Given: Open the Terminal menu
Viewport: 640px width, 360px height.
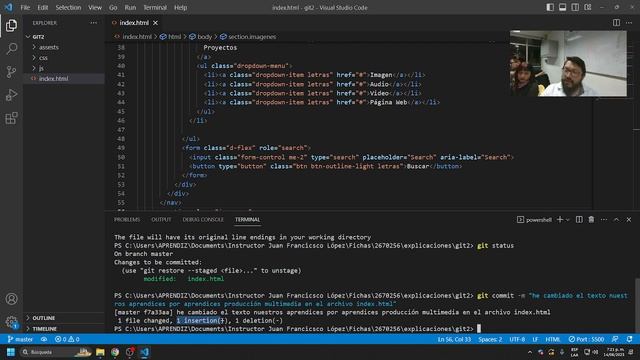Looking at the screenshot, I should [x=155, y=7].
